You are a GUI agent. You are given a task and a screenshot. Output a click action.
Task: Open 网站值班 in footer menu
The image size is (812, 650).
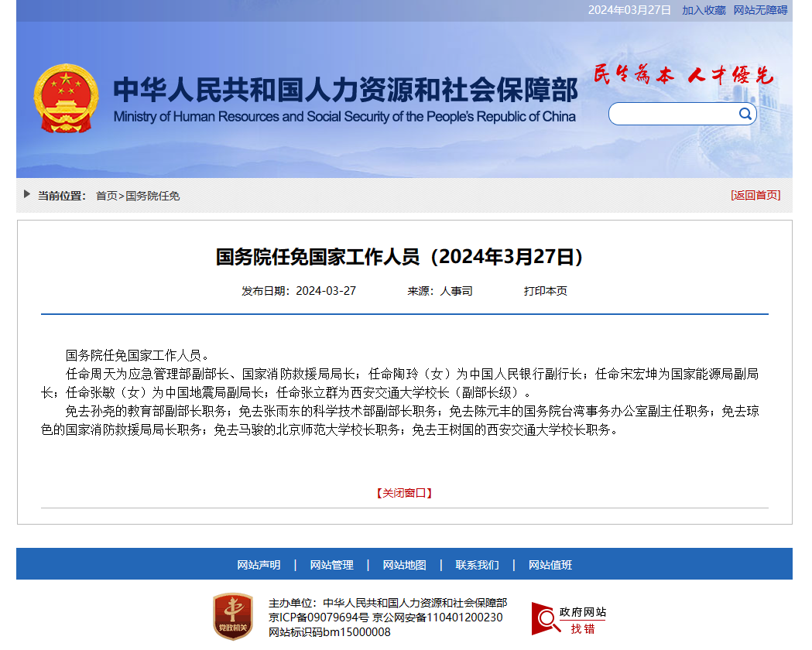coord(550,565)
